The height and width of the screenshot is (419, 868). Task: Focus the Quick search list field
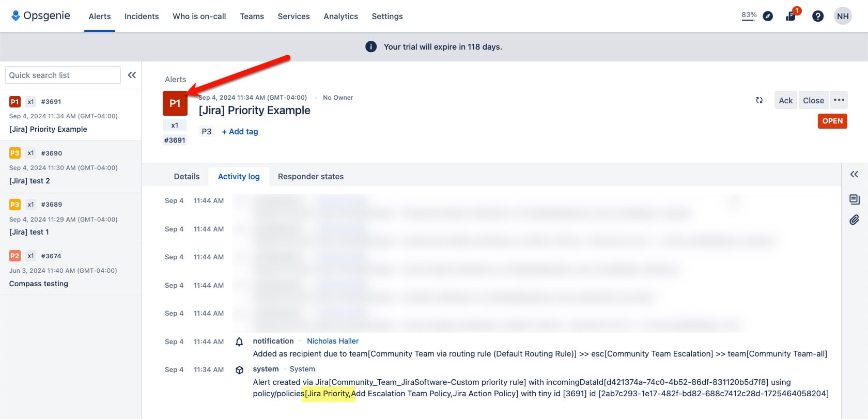[x=63, y=75]
